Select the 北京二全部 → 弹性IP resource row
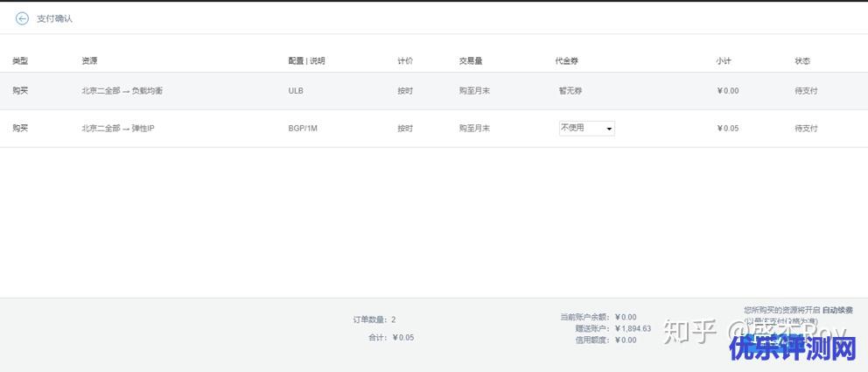 tap(118, 128)
